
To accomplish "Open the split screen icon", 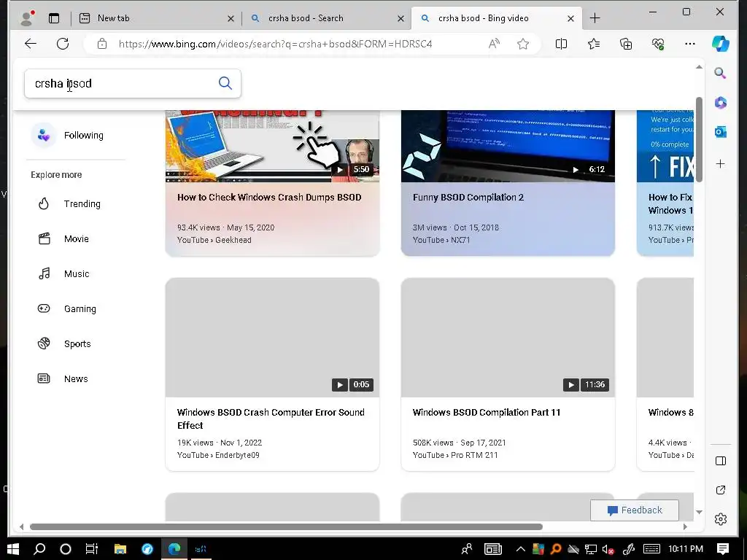I will (561, 44).
